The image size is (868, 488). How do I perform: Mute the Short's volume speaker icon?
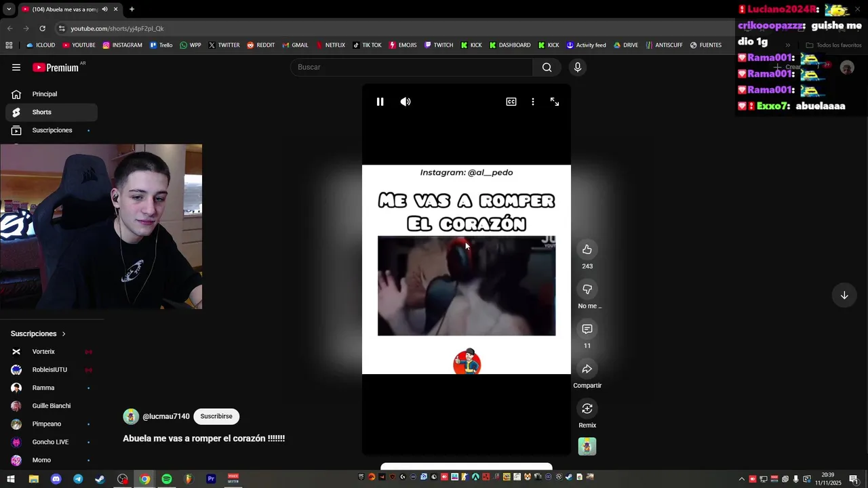pos(406,102)
